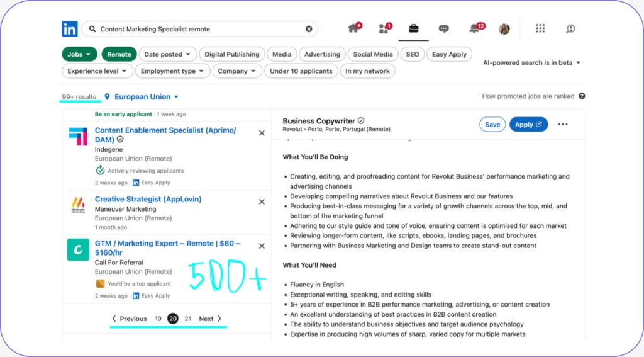Screen dimensions: 644x357
Task: Click the What You'll Be Doing heading
Action: click(315, 157)
